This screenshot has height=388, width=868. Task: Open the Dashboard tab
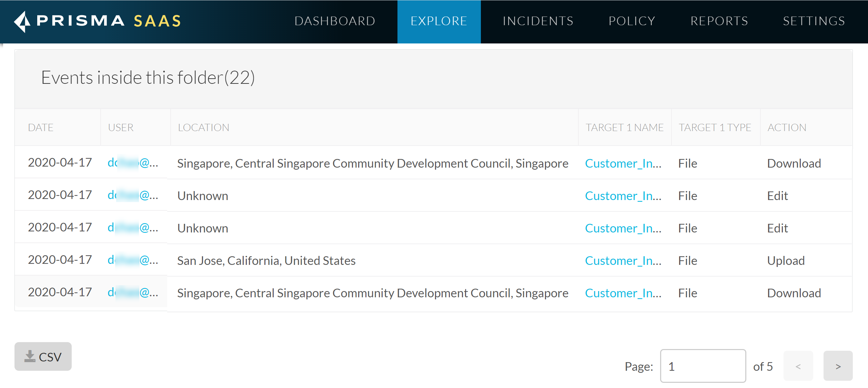(335, 21)
